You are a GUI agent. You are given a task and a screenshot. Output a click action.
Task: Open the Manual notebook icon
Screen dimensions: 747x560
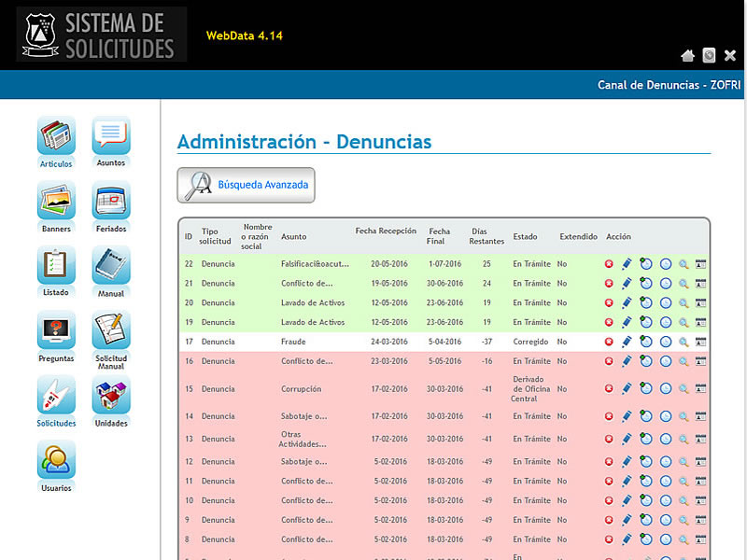111,266
